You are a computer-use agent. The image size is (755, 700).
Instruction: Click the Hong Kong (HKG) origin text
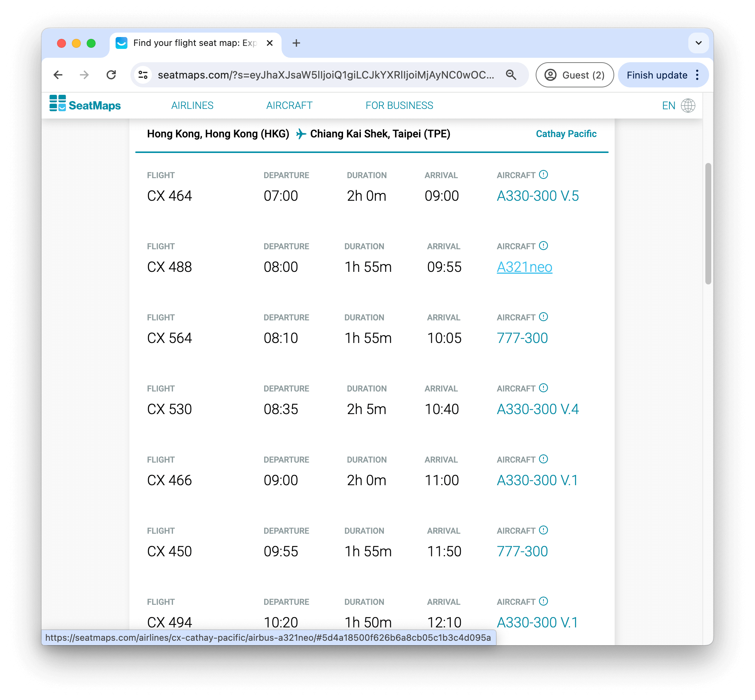218,134
